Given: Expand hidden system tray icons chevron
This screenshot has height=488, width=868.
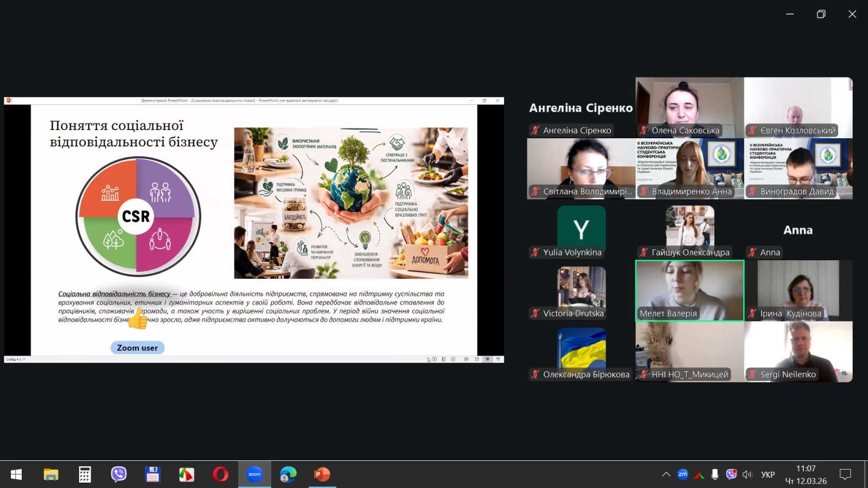Looking at the screenshot, I should click(666, 474).
